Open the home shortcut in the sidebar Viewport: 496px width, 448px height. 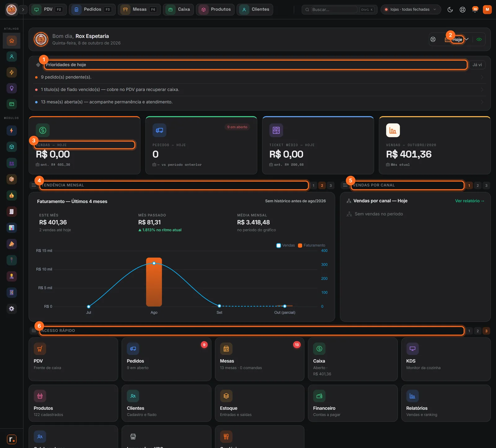point(11,41)
